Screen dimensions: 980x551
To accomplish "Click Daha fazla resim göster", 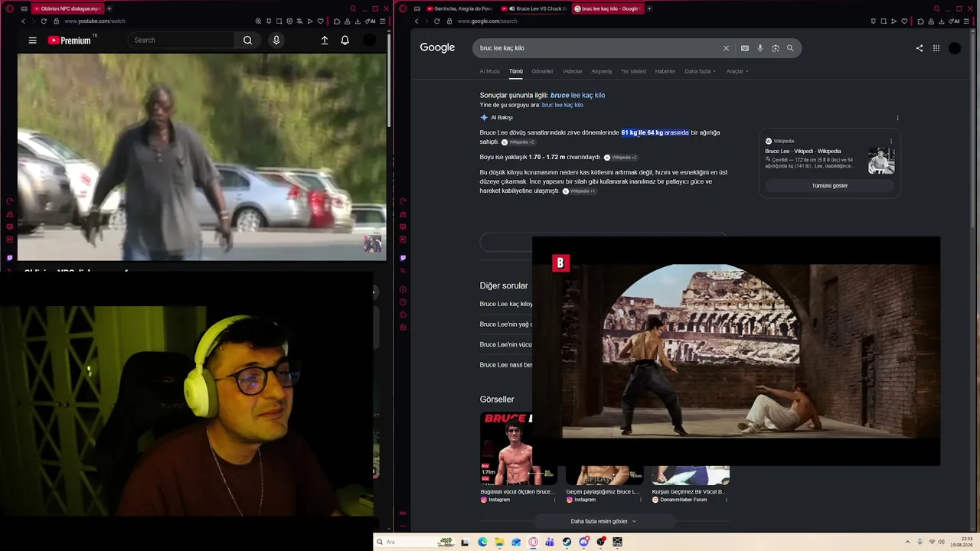I will click(603, 521).
